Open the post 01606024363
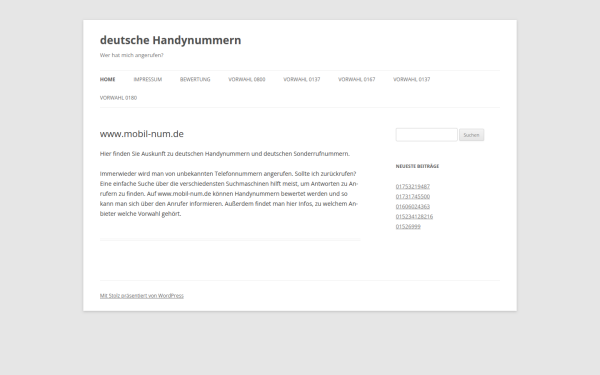Screen dimensions: 600x375 coord(412,206)
